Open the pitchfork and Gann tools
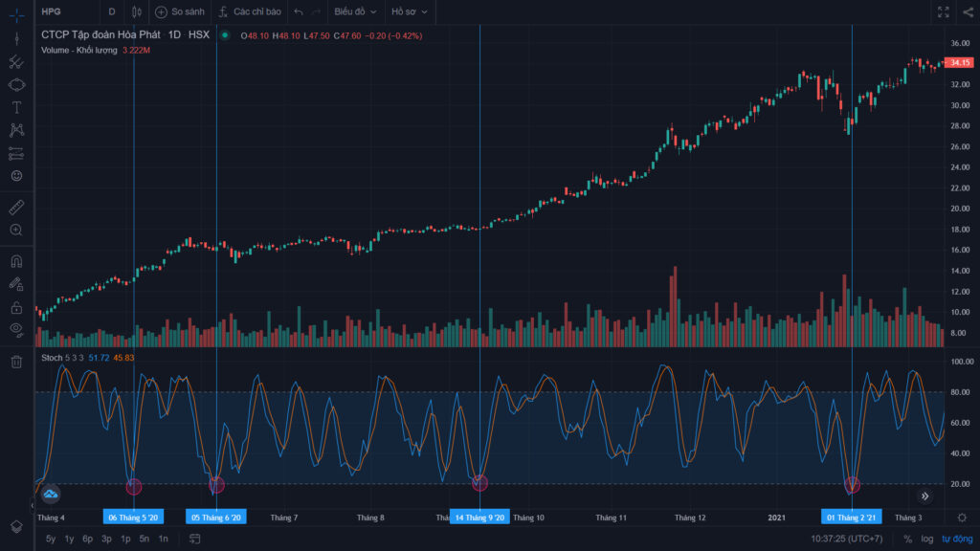Viewport: 980px width, 551px height. pyautogui.click(x=17, y=62)
